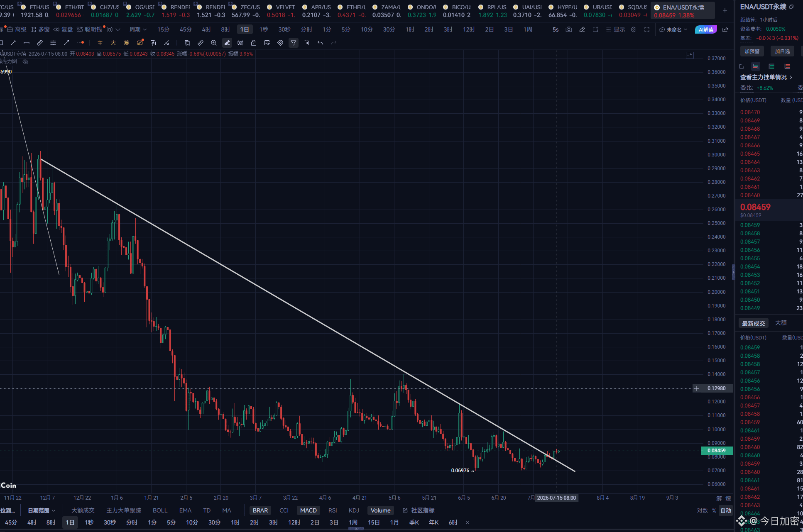
Task: Click the 0.08459 current price label on axis
Action: point(717,451)
